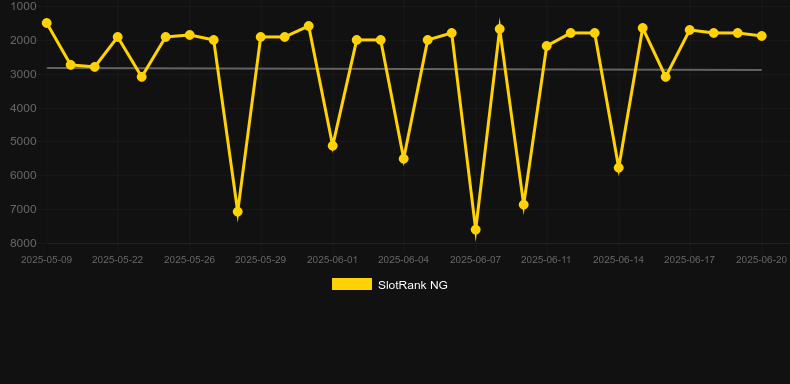This screenshot has height=384, width=790.
Task: Click the dip point near 7000 before 2025-05-29
Action: 238,212
